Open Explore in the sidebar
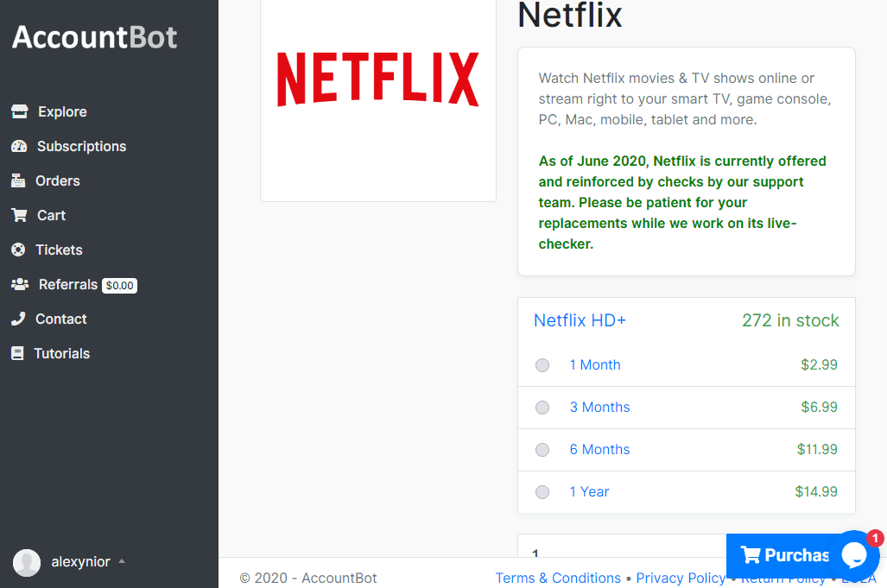887x588 pixels. coord(62,112)
